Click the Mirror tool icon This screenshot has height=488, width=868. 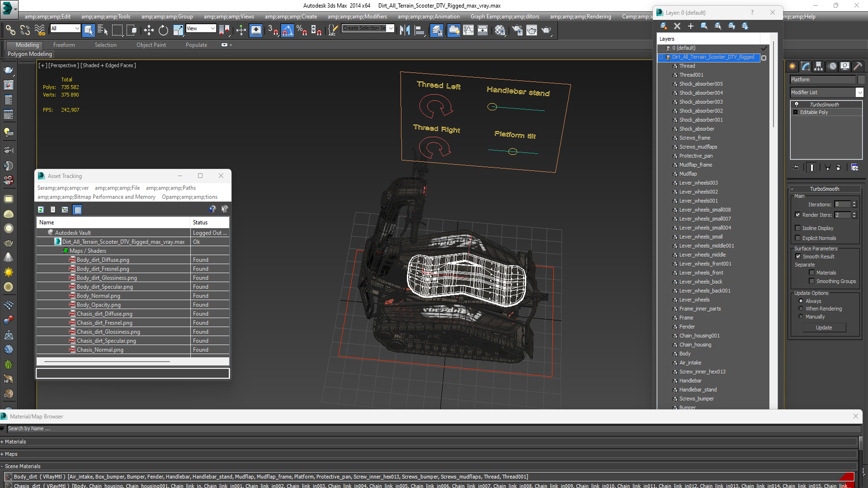point(405,30)
